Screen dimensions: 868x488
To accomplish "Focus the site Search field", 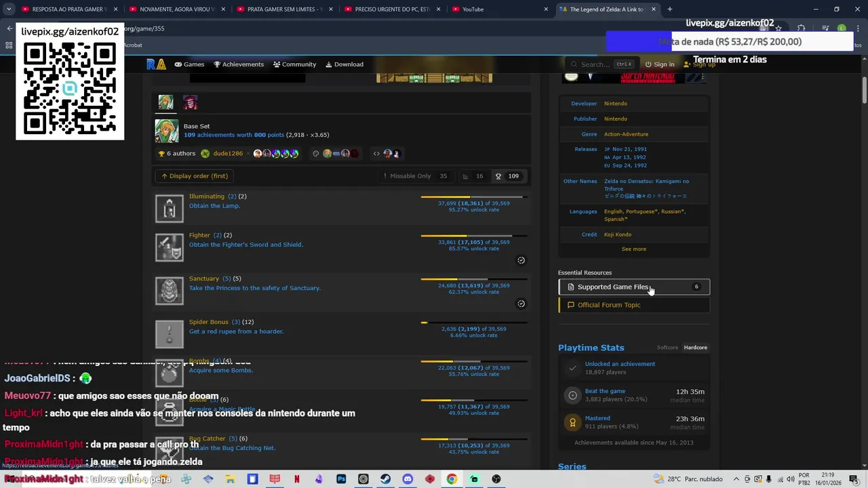I will tap(602, 64).
